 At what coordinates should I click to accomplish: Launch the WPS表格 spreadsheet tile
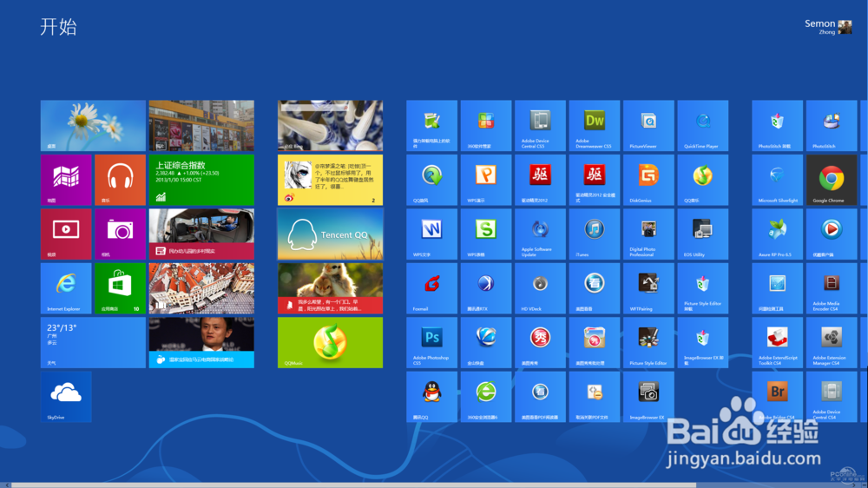[x=486, y=234]
